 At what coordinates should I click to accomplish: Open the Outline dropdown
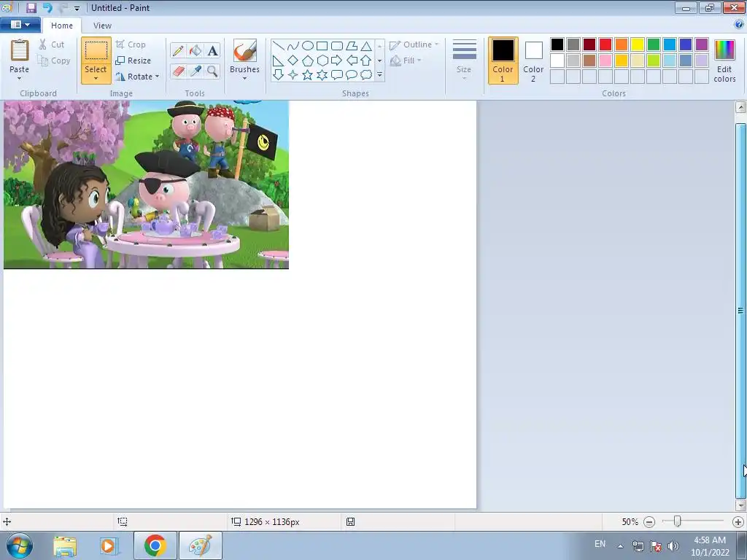point(414,44)
